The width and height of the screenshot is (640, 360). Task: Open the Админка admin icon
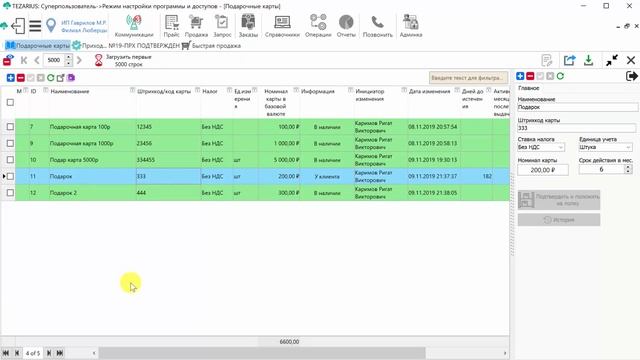pos(411,22)
